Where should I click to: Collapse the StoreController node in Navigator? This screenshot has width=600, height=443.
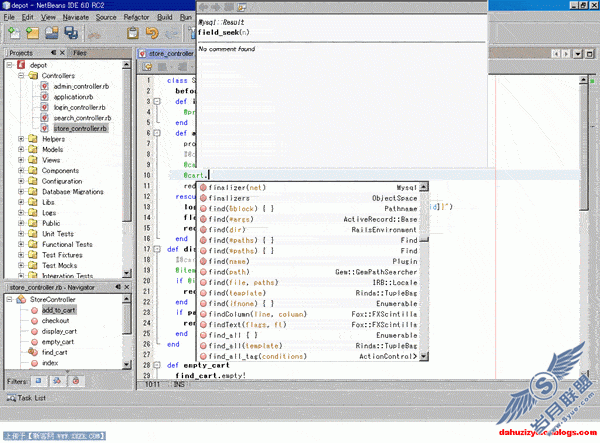coord(10,299)
